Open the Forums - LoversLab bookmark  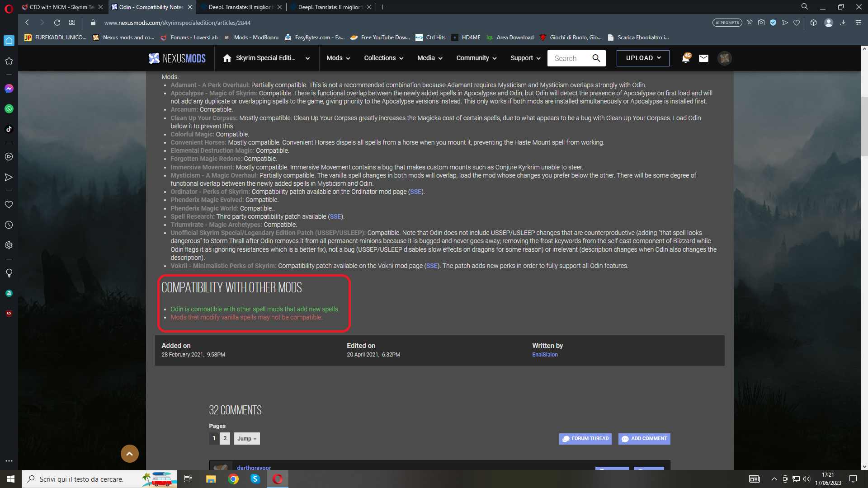click(189, 38)
